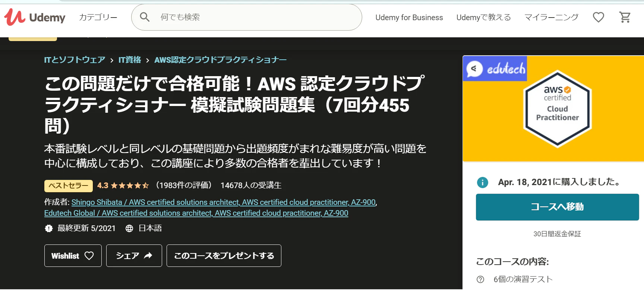Open Shingo Shibata instructor link
Image resolution: width=644 pixels, height=290 pixels.
pyautogui.click(x=224, y=202)
